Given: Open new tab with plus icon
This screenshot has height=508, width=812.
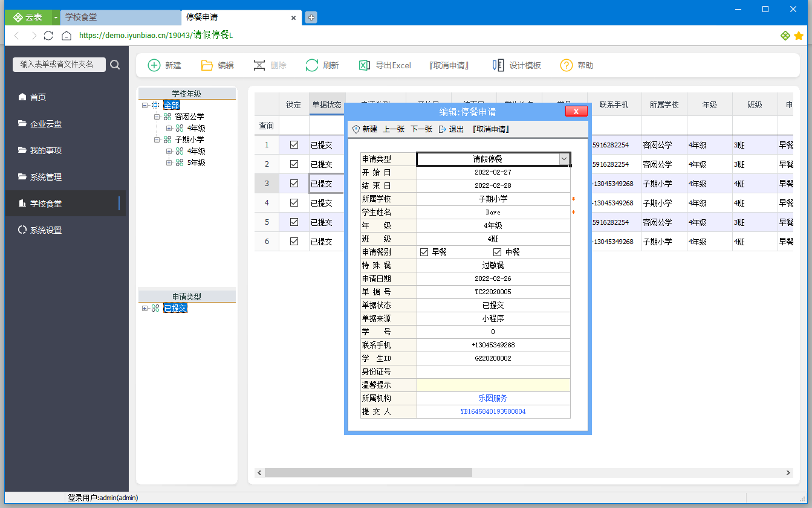Looking at the screenshot, I should click(x=311, y=18).
